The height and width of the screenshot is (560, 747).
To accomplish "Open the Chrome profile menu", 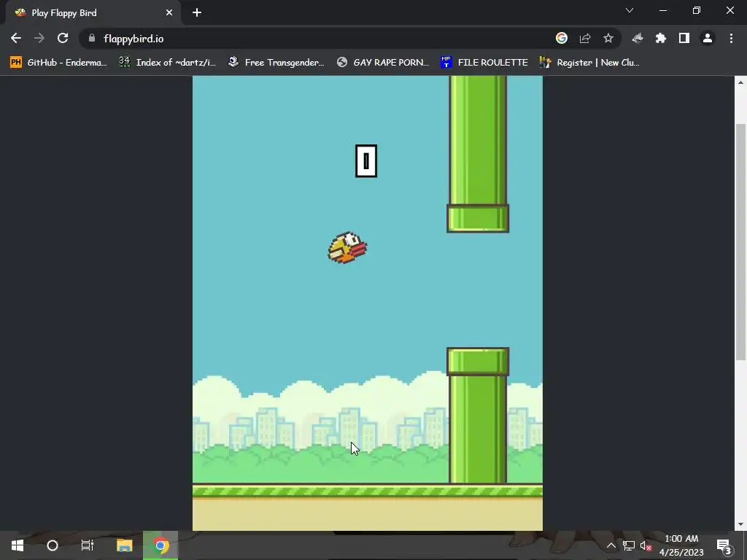I will (708, 39).
